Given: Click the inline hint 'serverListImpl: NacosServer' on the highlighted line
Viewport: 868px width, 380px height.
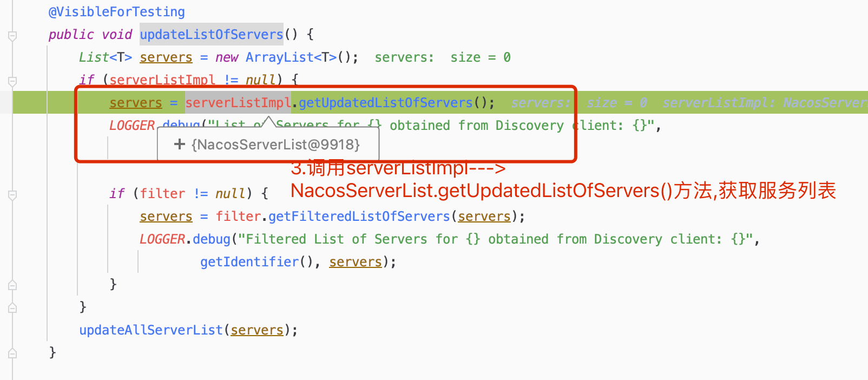Looking at the screenshot, I should tap(765, 103).
